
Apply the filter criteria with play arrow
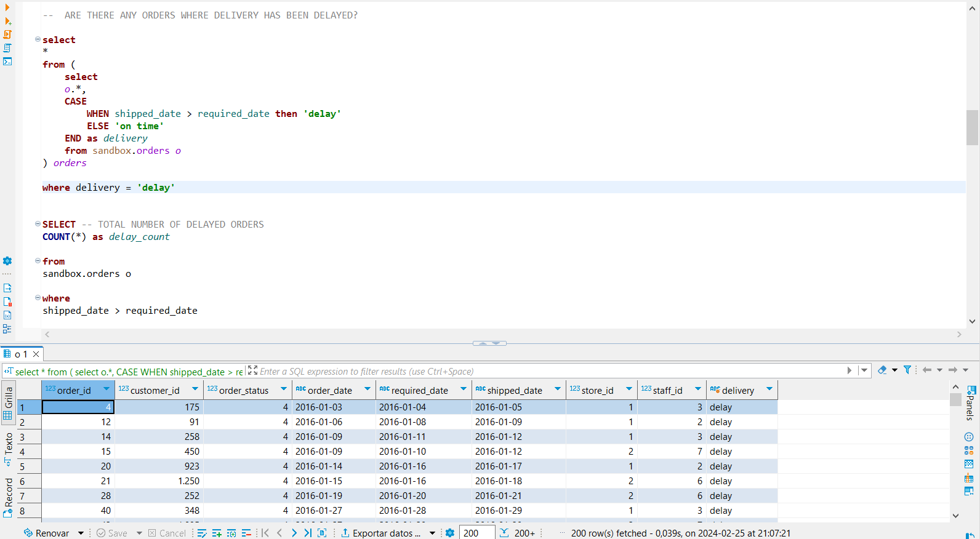pos(849,370)
